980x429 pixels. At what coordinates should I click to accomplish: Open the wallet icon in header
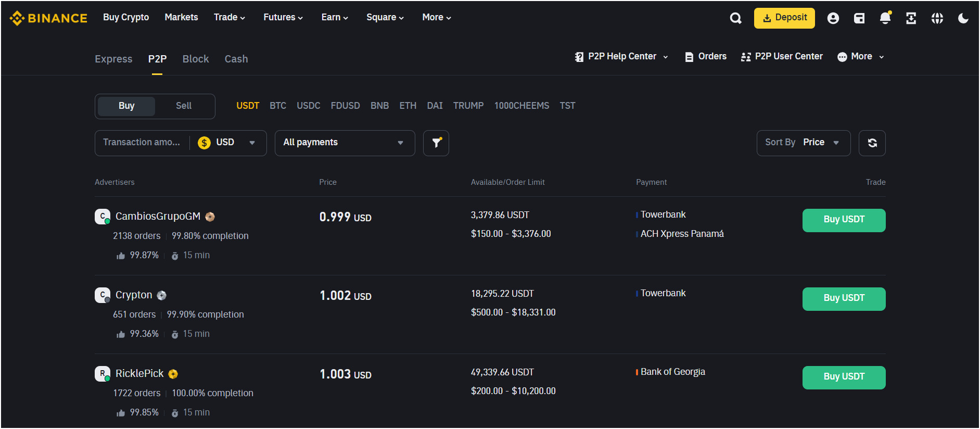[859, 18]
